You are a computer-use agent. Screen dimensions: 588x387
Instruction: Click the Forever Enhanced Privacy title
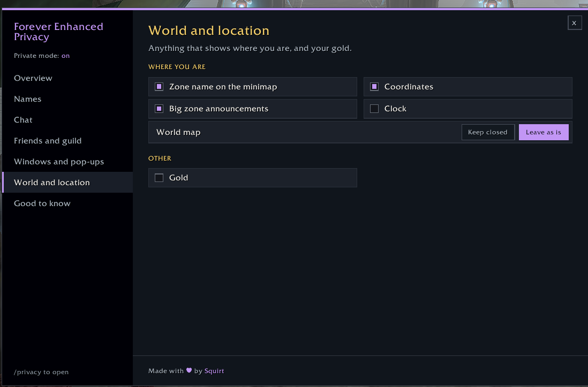click(x=58, y=32)
